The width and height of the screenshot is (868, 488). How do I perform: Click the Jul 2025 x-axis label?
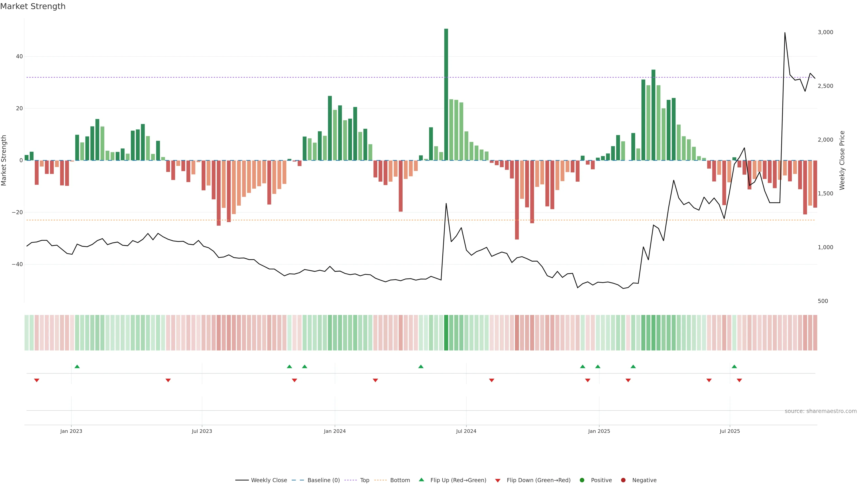730,431
